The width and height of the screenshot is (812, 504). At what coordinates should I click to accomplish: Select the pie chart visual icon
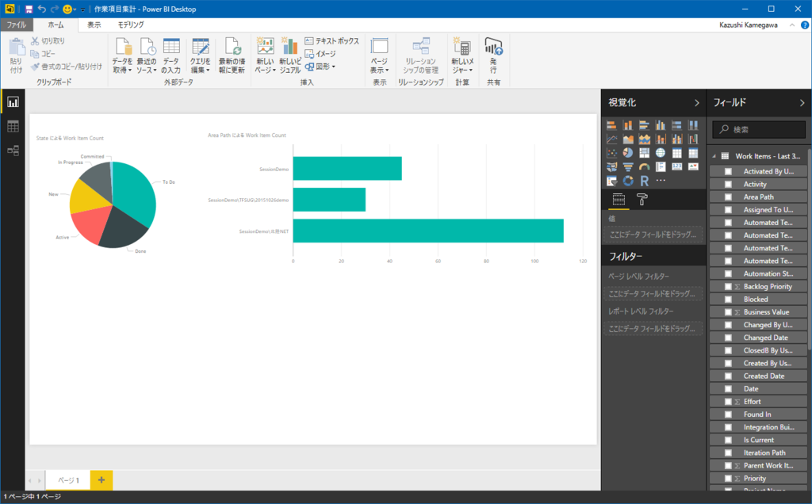[x=628, y=153]
